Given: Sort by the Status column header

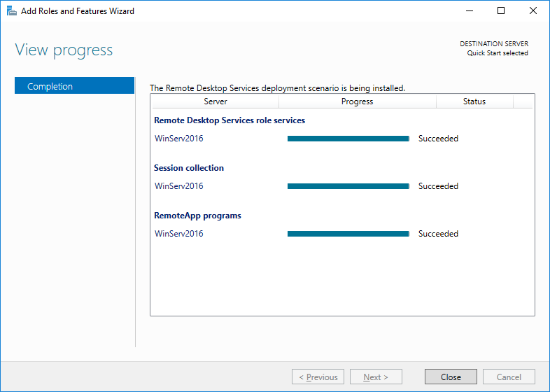Looking at the screenshot, I should coord(474,101).
